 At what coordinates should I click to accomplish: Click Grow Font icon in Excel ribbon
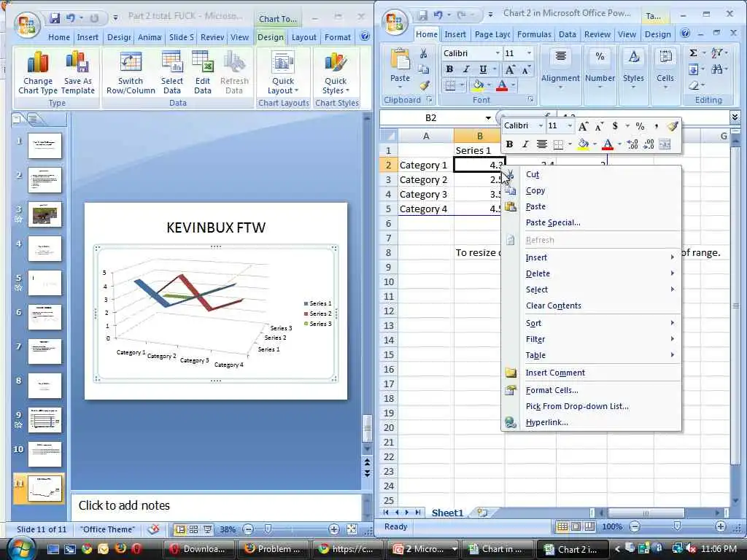pyautogui.click(x=510, y=69)
